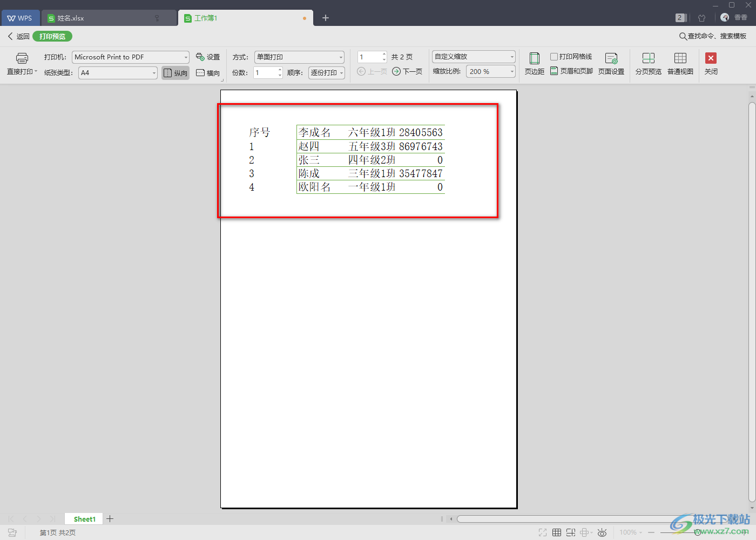Click the cell 欧阳名 in preview
The image size is (756, 540).
click(314, 187)
